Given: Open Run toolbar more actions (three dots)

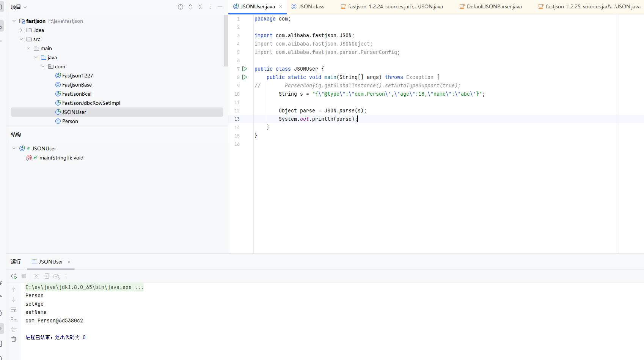Looking at the screenshot, I should (66, 276).
